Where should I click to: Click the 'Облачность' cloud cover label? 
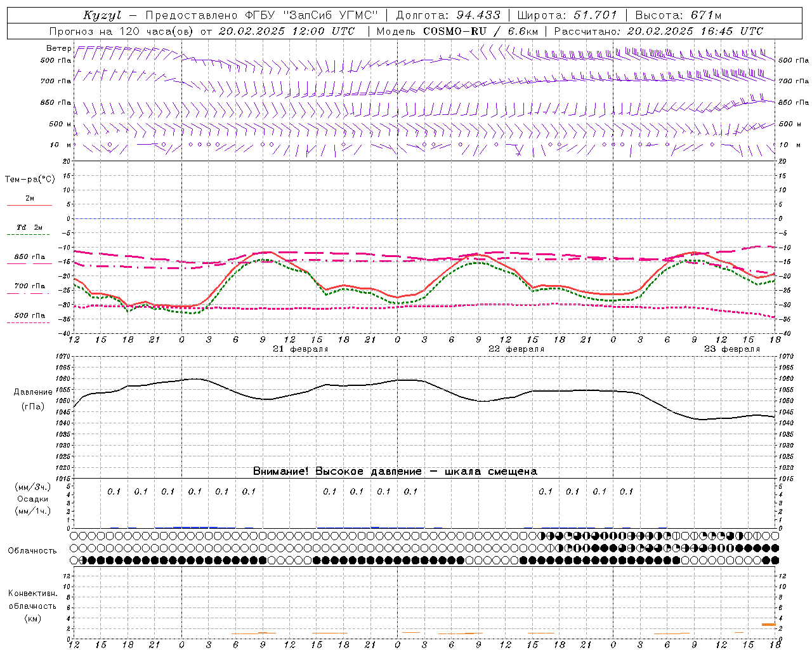click(x=32, y=551)
